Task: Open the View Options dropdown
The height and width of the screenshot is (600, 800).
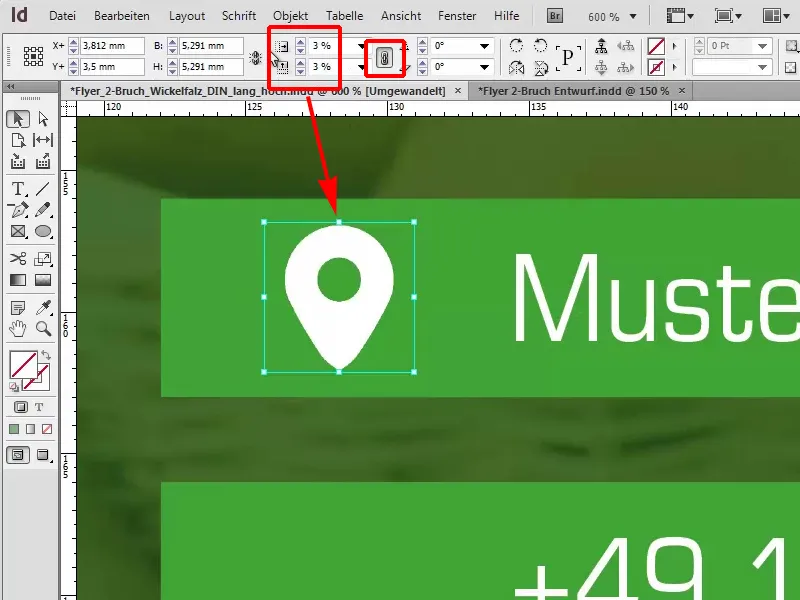Action: [x=680, y=16]
